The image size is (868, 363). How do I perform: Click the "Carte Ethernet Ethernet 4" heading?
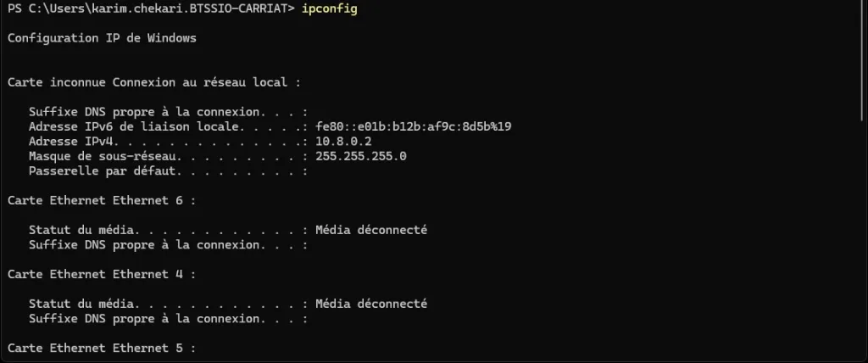click(102, 275)
